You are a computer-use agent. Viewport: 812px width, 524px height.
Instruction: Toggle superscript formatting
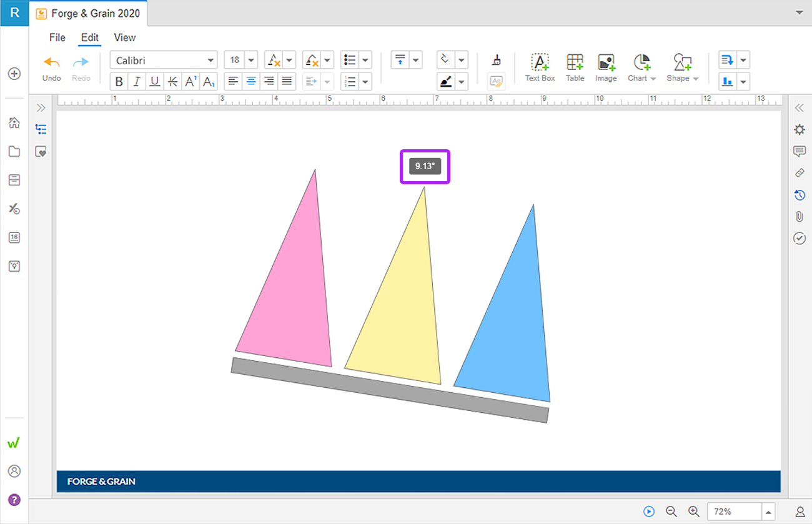(x=191, y=81)
